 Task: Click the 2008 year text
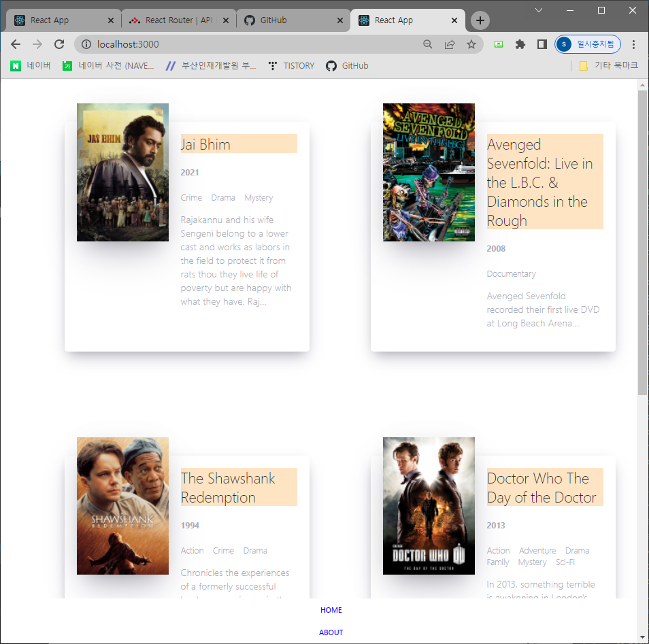tap(496, 249)
